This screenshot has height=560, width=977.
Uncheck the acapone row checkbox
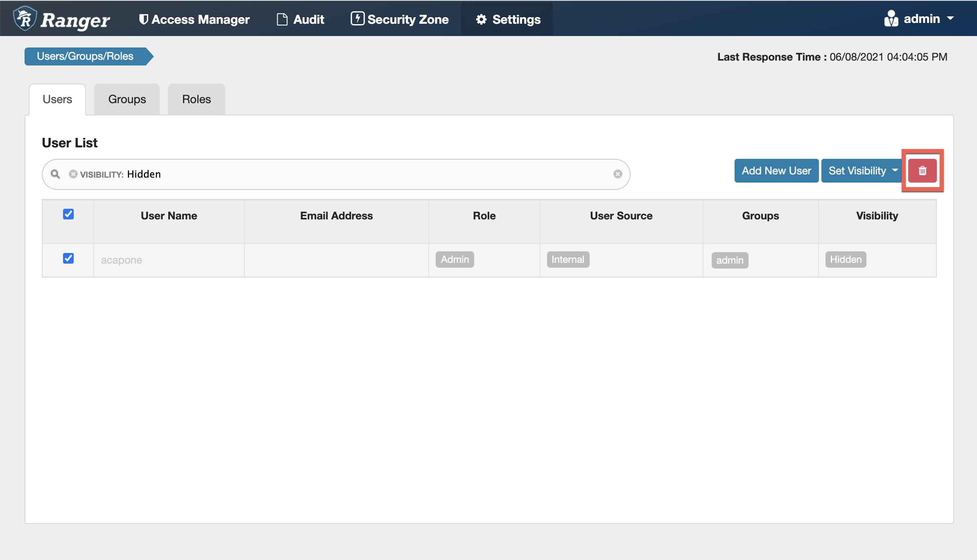pos(68,258)
